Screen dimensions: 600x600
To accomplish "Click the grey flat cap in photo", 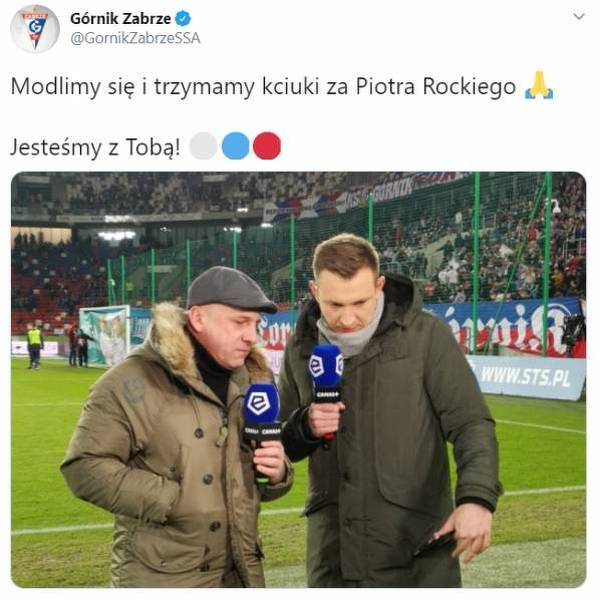I will [x=231, y=290].
